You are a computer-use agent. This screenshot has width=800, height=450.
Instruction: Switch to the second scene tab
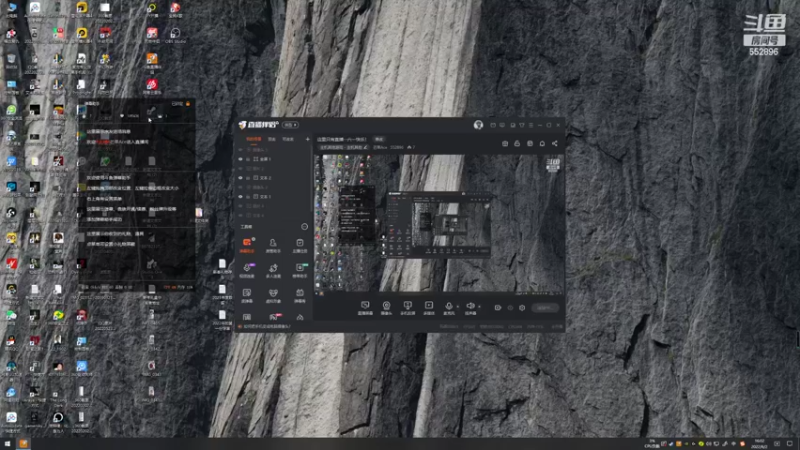click(272, 139)
